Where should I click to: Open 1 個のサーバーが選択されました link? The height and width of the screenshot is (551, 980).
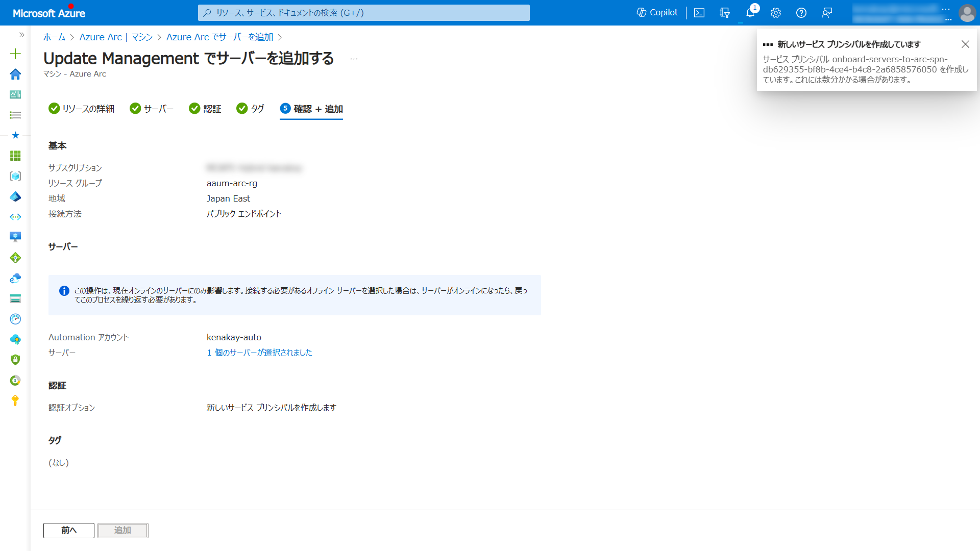(x=259, y=353)
